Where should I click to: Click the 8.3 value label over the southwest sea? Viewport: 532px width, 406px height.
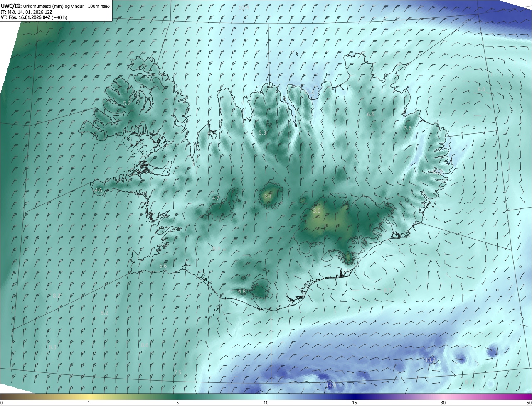tap(52, 347)
